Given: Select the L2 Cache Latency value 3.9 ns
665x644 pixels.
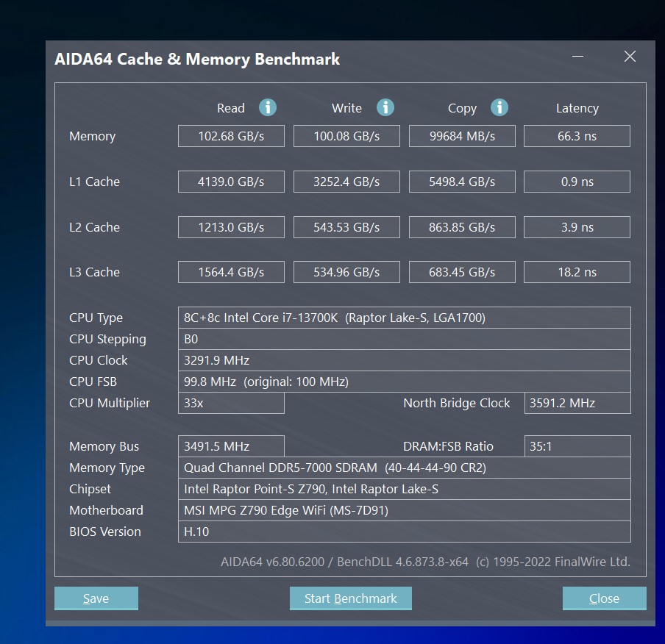Looking at the screenshot, I should click(x=577, y=226).
